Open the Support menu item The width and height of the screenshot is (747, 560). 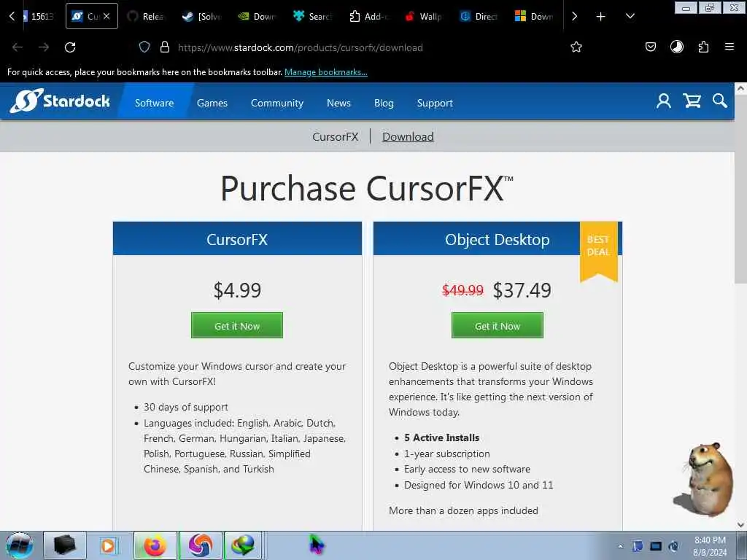(435, 103)
